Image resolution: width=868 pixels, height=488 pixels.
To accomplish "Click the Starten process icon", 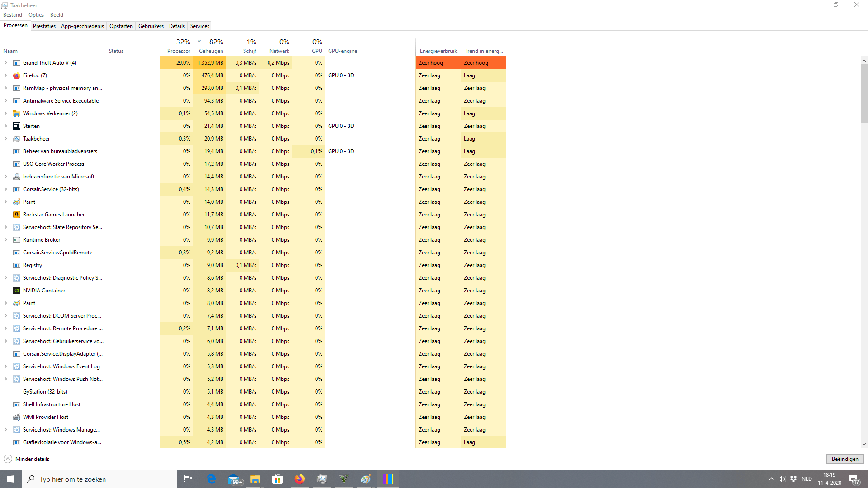I will [17, 126].
